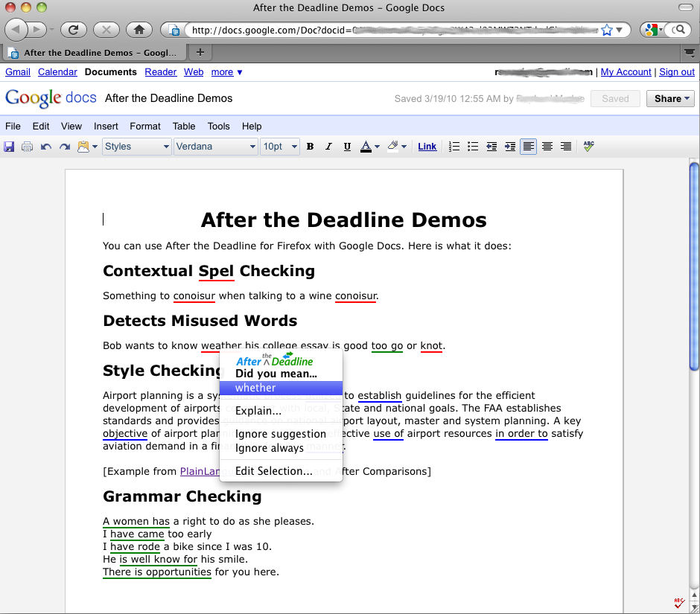The height and width of the screenshot is (614, 700).
Task: Run spell check from toolbar ABC icon
Action: pyautogui.click(x=589, y=147)
